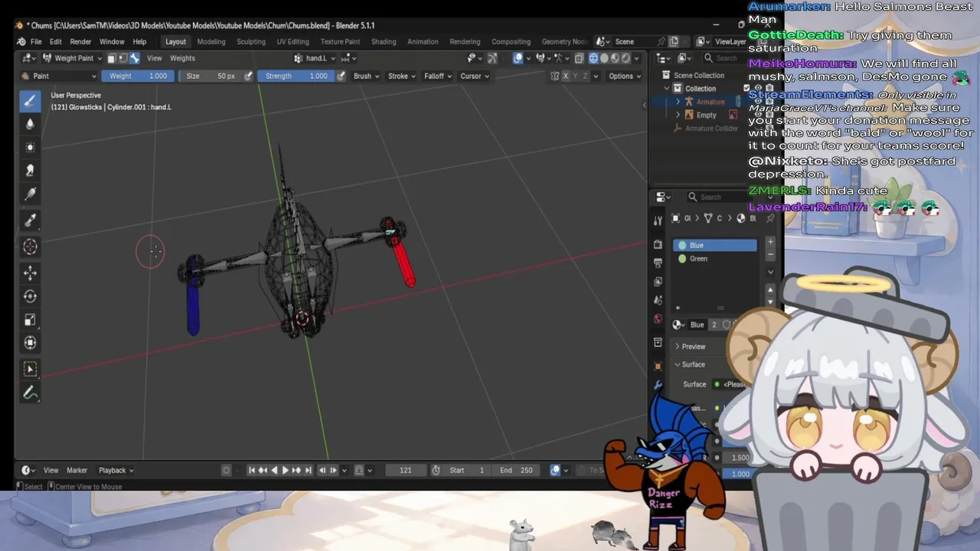Viewport: 980px width, 551px height.
Task: Open the World properties tab icon
Action: coord(658,318)
